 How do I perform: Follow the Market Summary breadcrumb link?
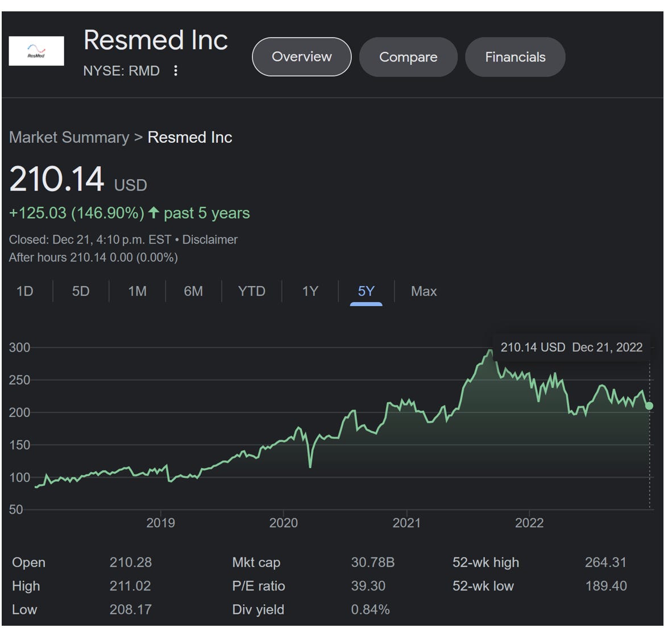[x=69, y=138]
